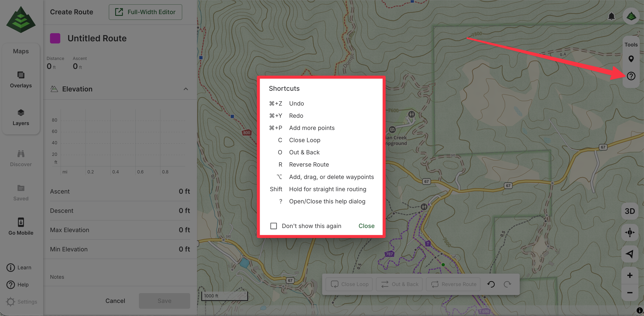The width and height of the screenshot is (644, 316).
Task: Click the redo arrow in route toolbar
Action: 507,284
